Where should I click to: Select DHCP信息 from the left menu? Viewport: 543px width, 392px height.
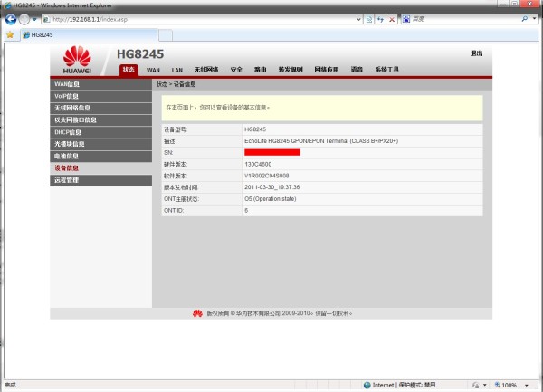tap(68, 131)
